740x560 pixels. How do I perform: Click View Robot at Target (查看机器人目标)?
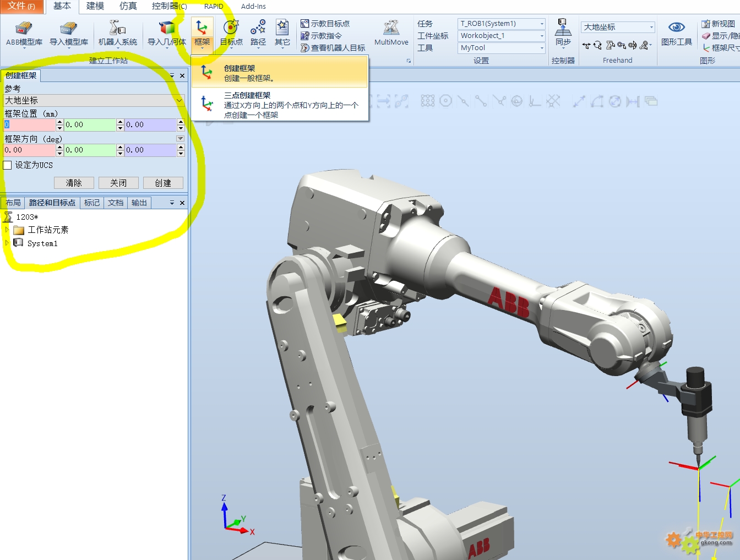[x=333, y=48]
